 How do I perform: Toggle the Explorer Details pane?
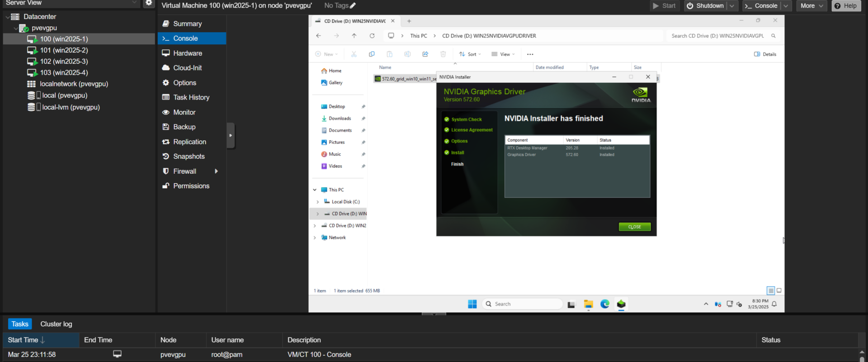(x=765, y=54)
